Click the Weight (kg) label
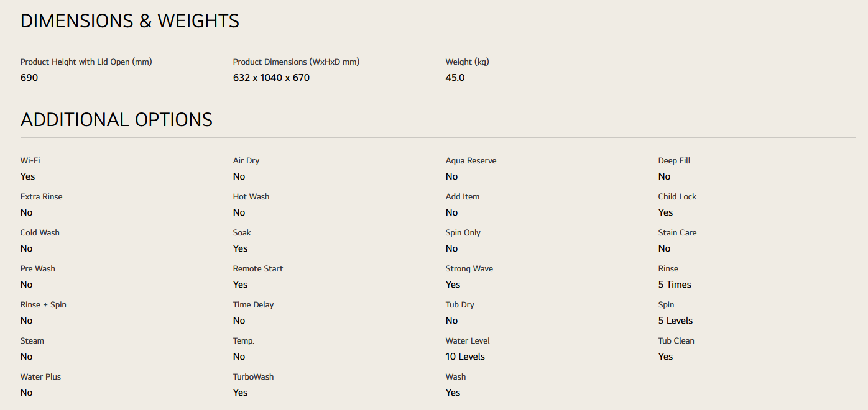 pos(467,61)
